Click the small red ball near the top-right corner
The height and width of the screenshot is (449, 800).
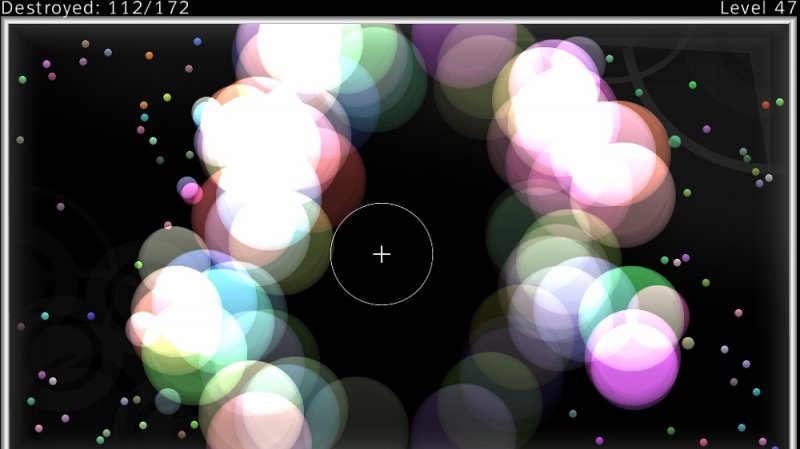click(x=766, y=104)
